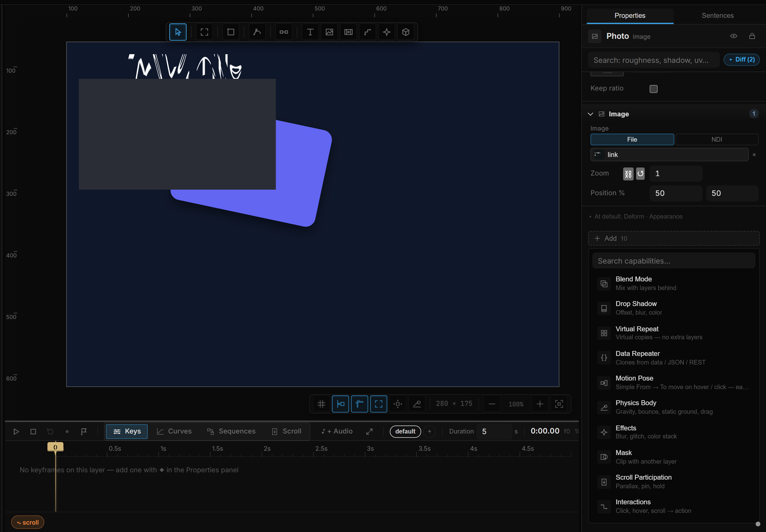Switch to the Sentences tab

717,16
